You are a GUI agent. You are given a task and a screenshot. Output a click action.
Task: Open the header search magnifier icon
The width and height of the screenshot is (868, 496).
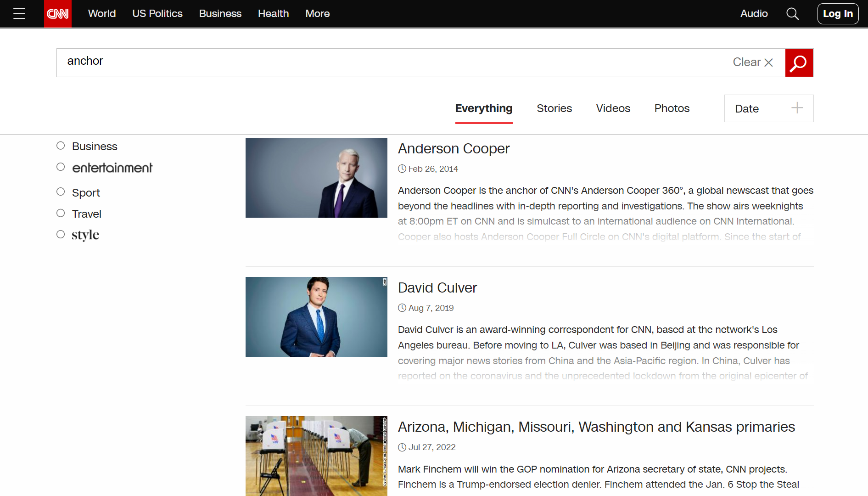click(x=792, y=14)
